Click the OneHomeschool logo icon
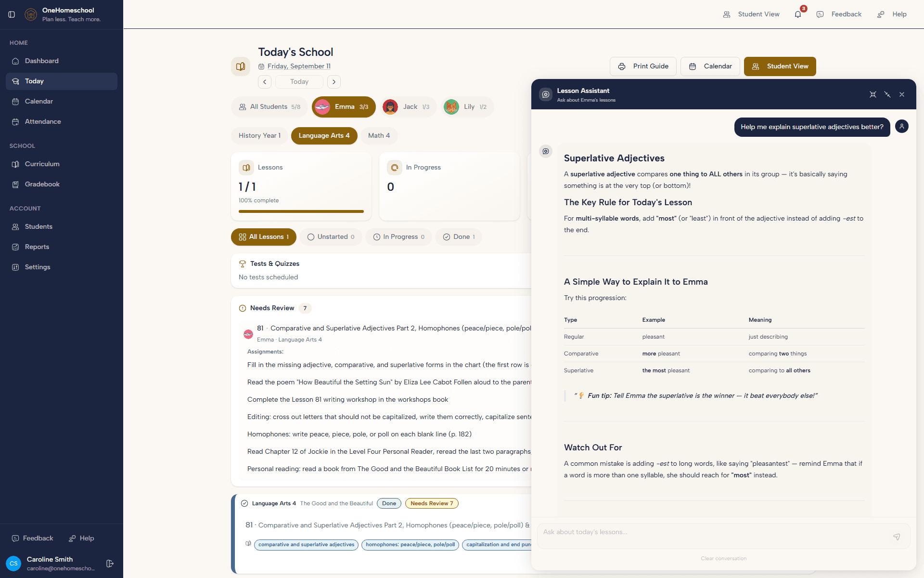 point(31,14)
